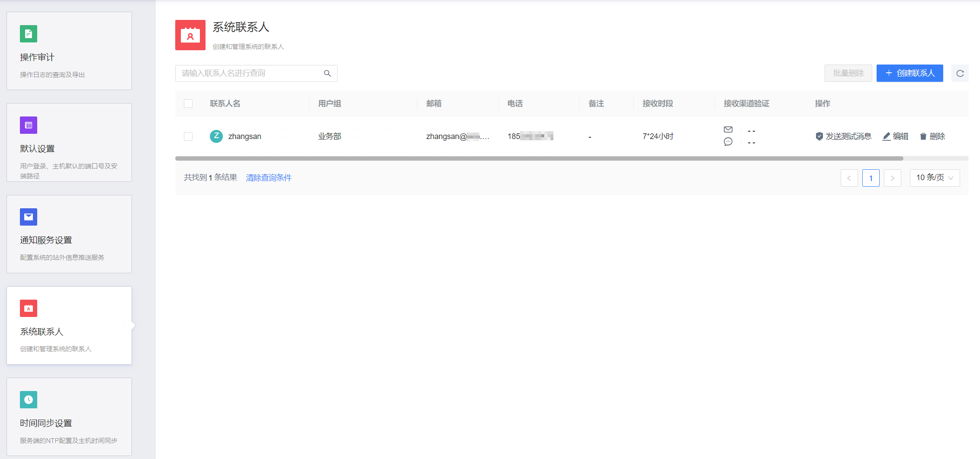This screenshot has width=980, height=459.
Task: Open 默认设置 sidebar card
Action: point(69,142)
